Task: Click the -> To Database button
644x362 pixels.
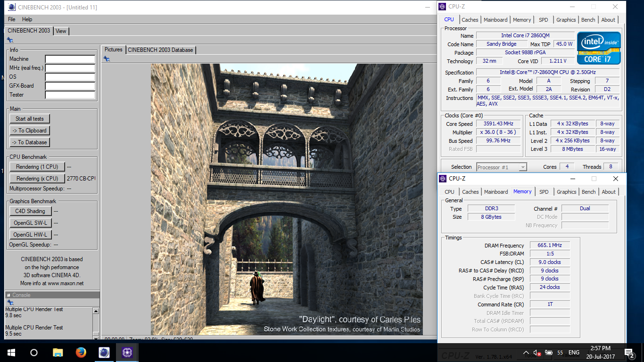Action: [30, 142]
